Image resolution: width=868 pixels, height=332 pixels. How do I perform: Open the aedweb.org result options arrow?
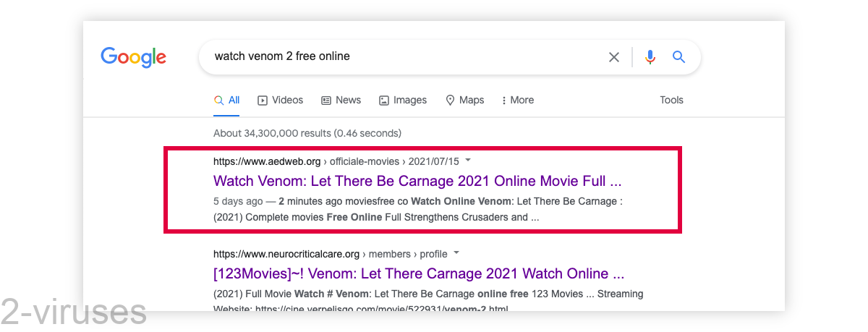pyautogui.click(x=467, y=160)
